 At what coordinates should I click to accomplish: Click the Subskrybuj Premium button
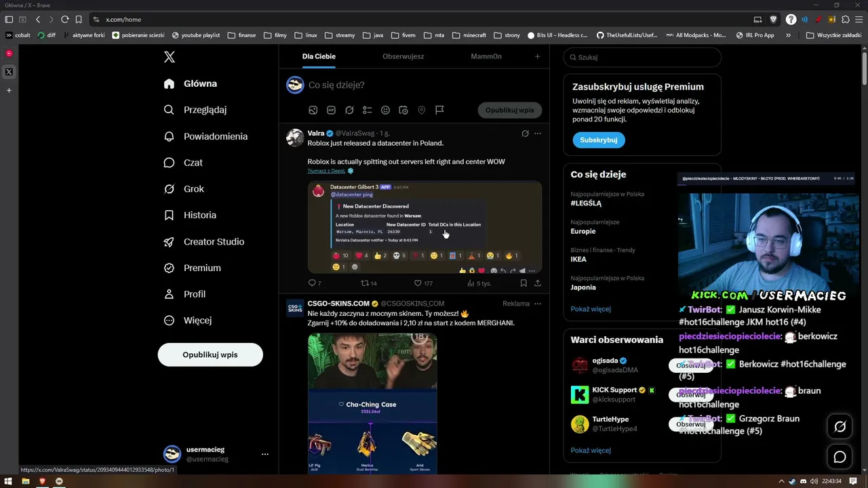coord(599,140)
